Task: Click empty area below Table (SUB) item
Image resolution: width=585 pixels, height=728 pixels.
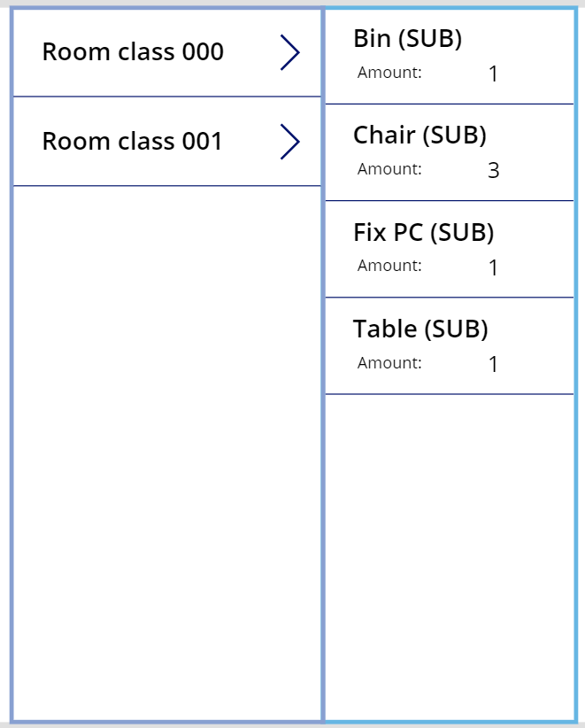Action: (x=450, y=549)
